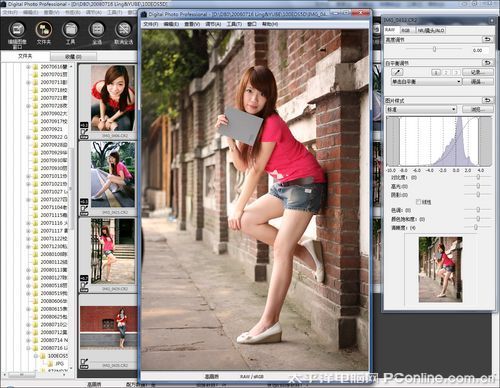Switch to the RGB tab in tool palette

406,30
